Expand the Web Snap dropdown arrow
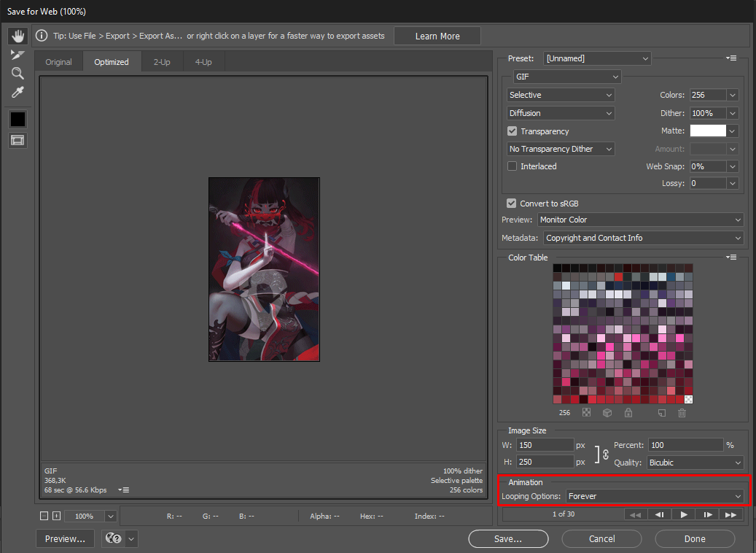This screenshot has width=756, height=553. click(x=733, y=166)
